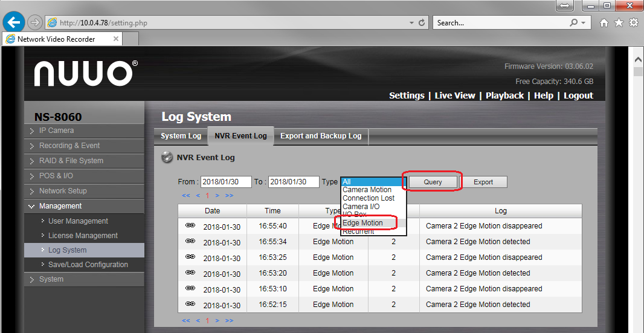Open Export and Backup Log tab
This screenshot has width=644, height=333.
click(321, 136)
